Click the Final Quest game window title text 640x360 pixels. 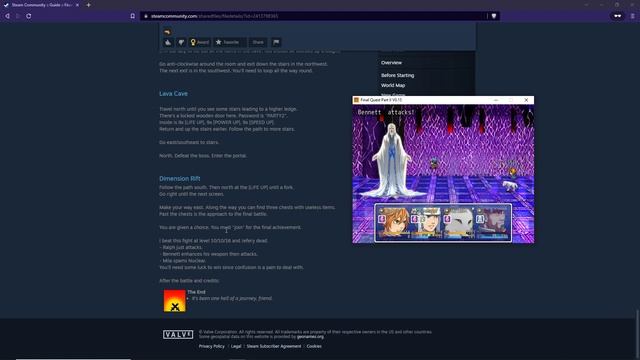pos(381,100)
